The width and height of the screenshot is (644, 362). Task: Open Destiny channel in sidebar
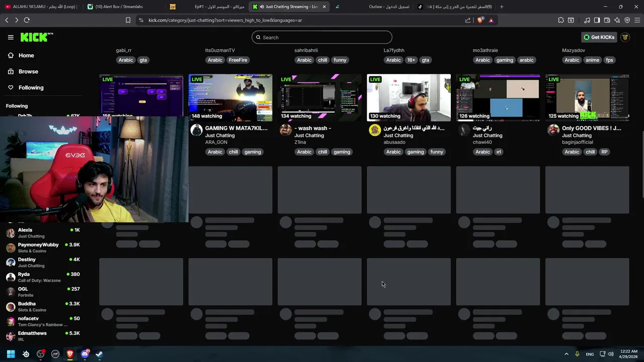pos(43,262)
